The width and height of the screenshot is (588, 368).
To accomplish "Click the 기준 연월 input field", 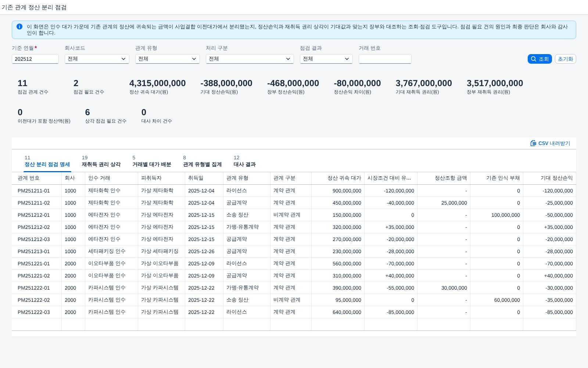I will [x=35, y=59].
